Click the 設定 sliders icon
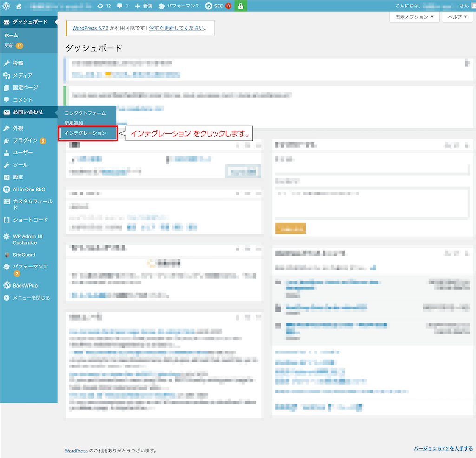The width and height of the screenshot is (476, 458). 7,177
